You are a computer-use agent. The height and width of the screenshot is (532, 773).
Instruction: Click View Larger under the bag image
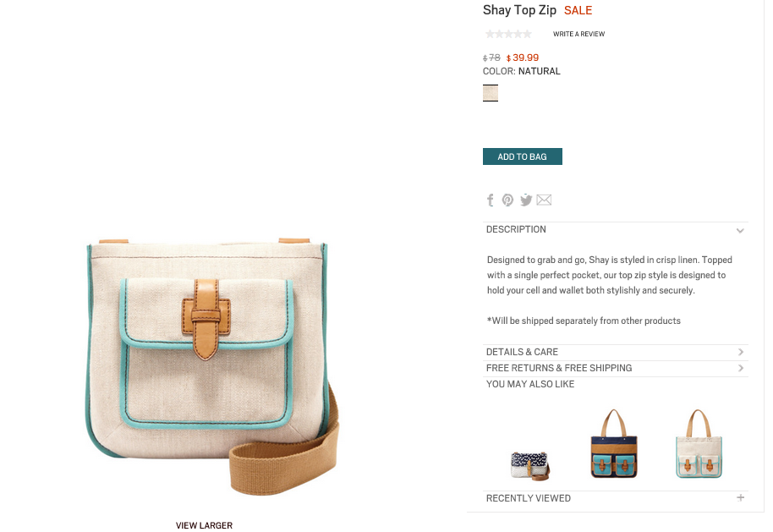(204, 525)
